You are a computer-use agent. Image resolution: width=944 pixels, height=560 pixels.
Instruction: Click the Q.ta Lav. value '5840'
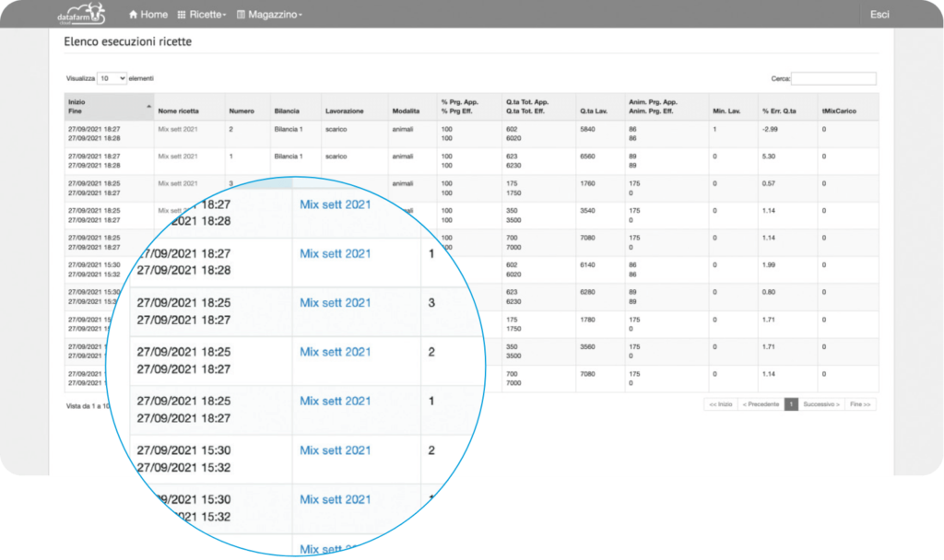[587, 129]
